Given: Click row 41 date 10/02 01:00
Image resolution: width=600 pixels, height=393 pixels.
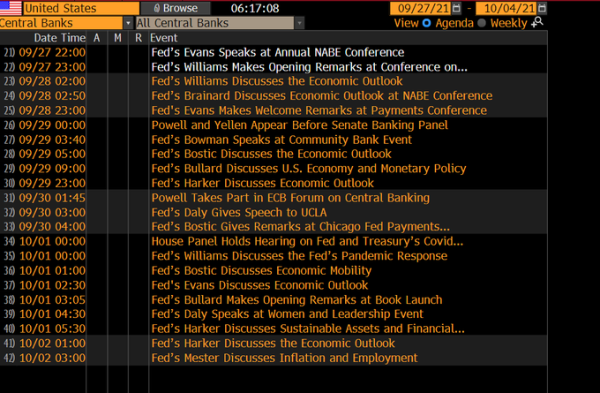Looking at the screenshot, I should [52, 343].
